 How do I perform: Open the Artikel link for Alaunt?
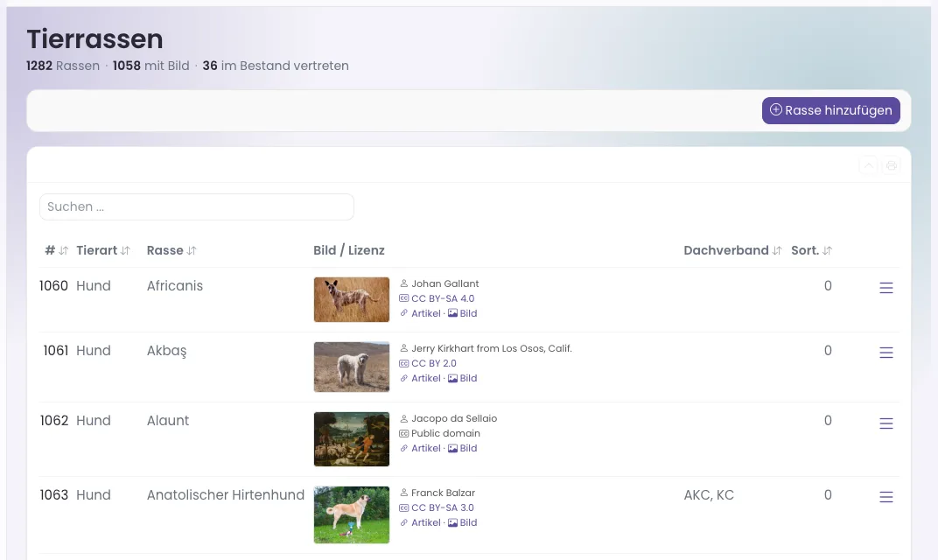pyautogui.click(x=425, y=448)
